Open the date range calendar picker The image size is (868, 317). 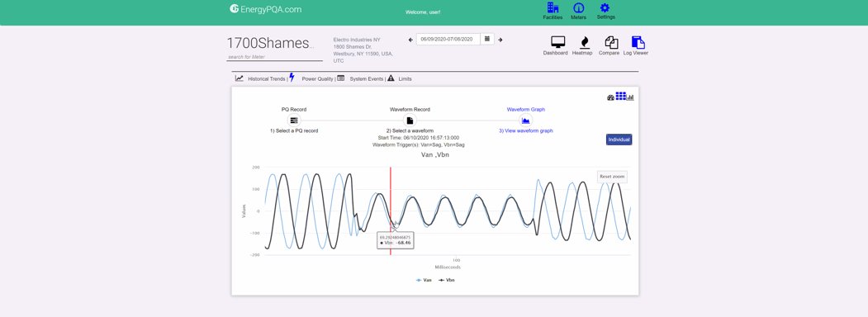[487, 39]
